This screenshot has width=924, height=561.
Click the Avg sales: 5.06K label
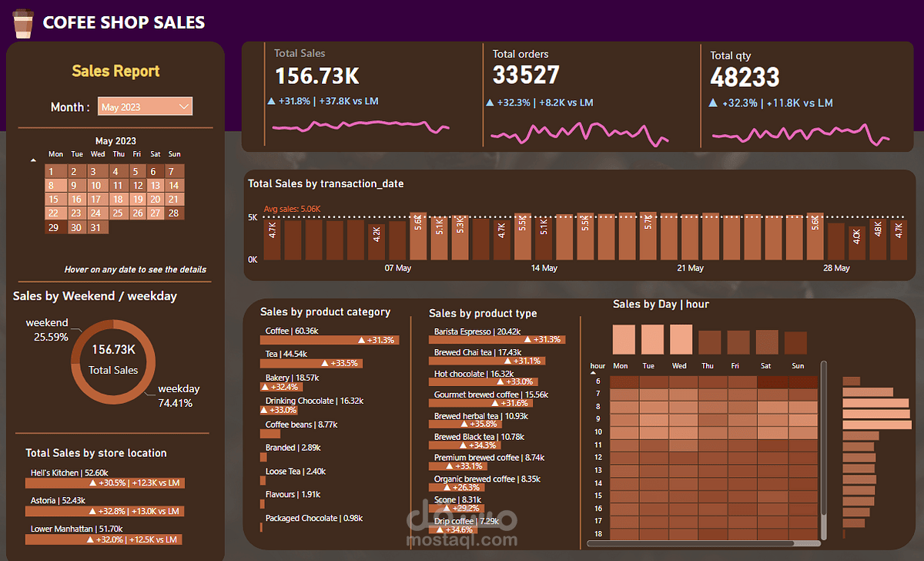click(x=292, y=209)
